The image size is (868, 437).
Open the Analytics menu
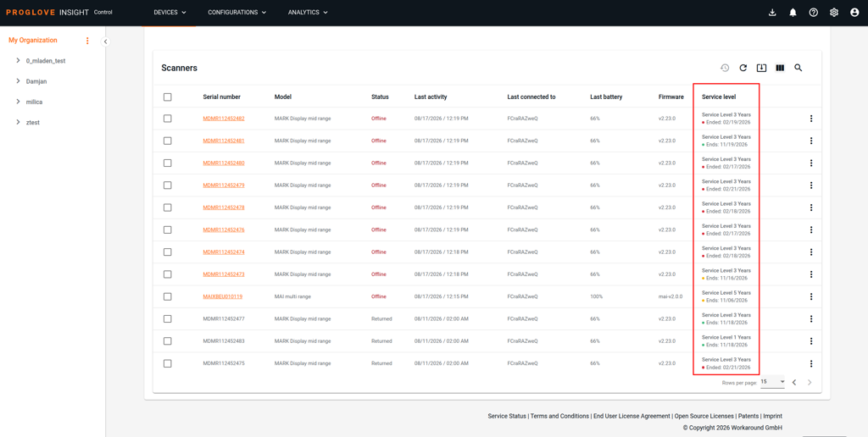[308, 13]
